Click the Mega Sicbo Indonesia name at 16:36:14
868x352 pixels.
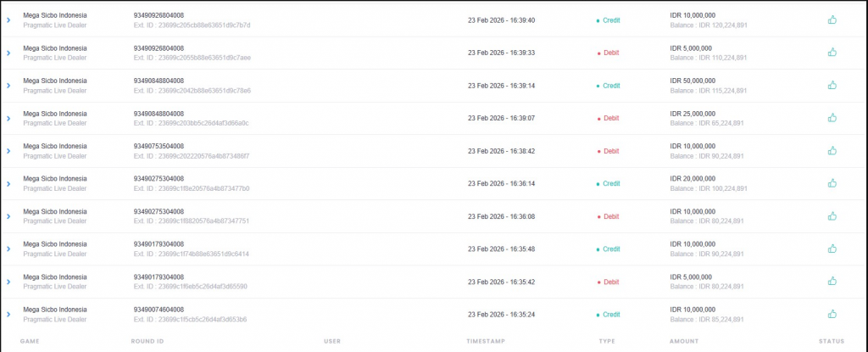pos(55,179)
